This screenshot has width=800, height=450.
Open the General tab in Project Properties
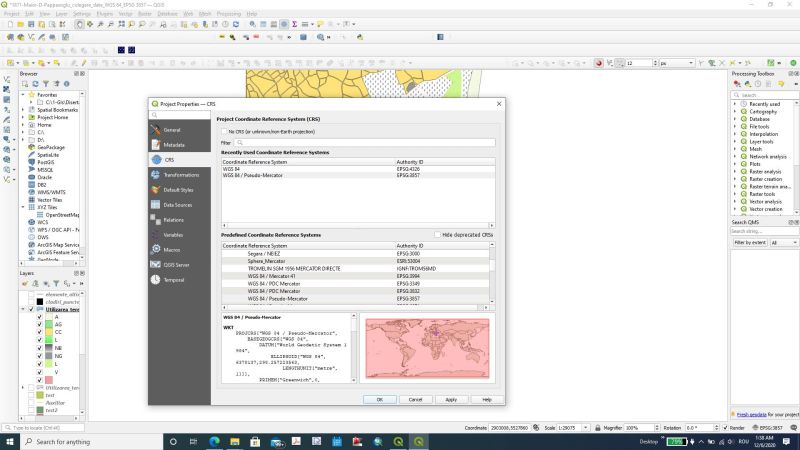click(x=180, y=130)
